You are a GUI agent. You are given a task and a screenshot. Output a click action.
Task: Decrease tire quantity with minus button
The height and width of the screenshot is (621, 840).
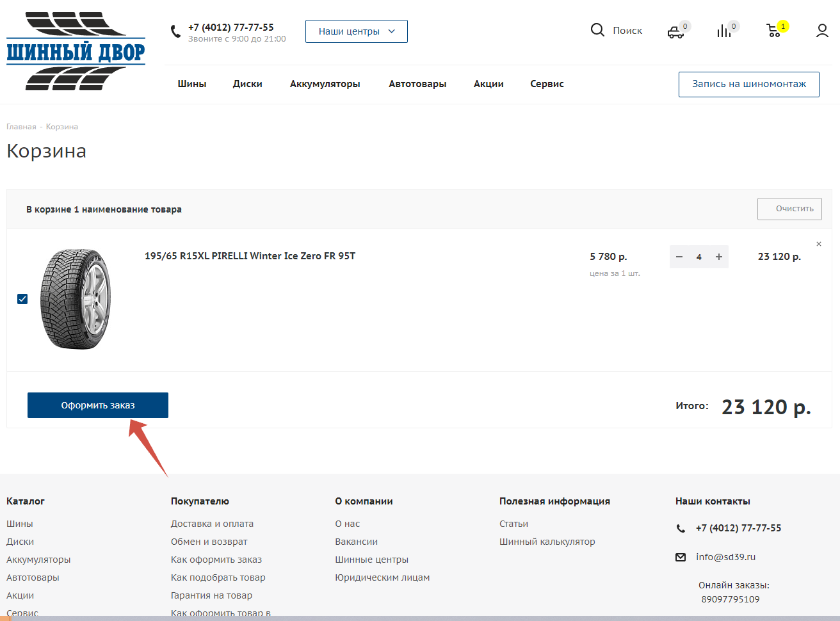coord(679,257)
